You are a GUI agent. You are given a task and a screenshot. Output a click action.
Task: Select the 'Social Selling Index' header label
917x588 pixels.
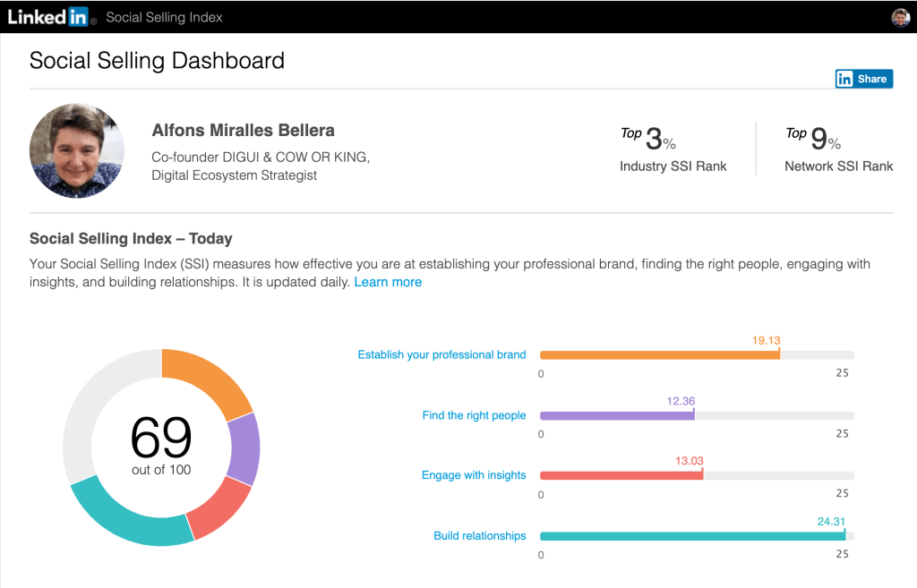click(164, 17)
